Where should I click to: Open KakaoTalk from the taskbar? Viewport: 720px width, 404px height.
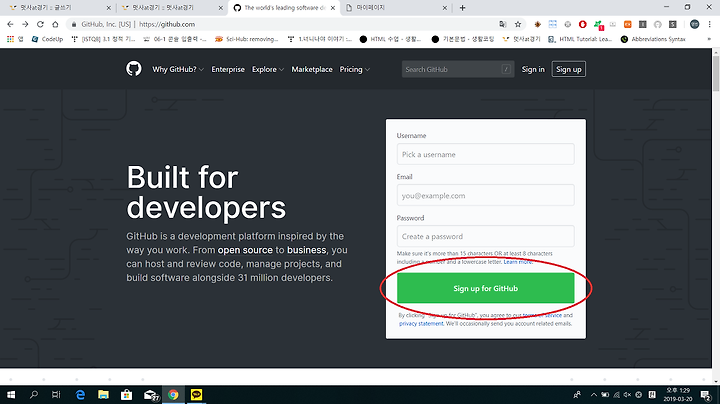tap(197, 395)
